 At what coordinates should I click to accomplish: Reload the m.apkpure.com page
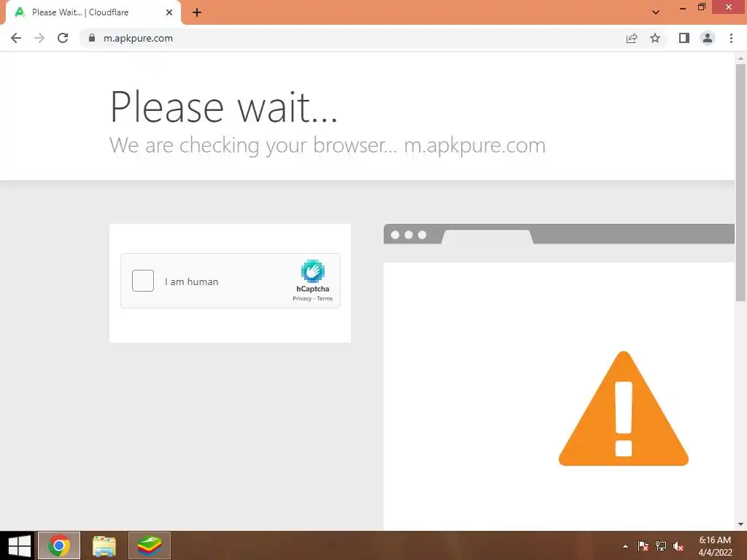[63, 38]
